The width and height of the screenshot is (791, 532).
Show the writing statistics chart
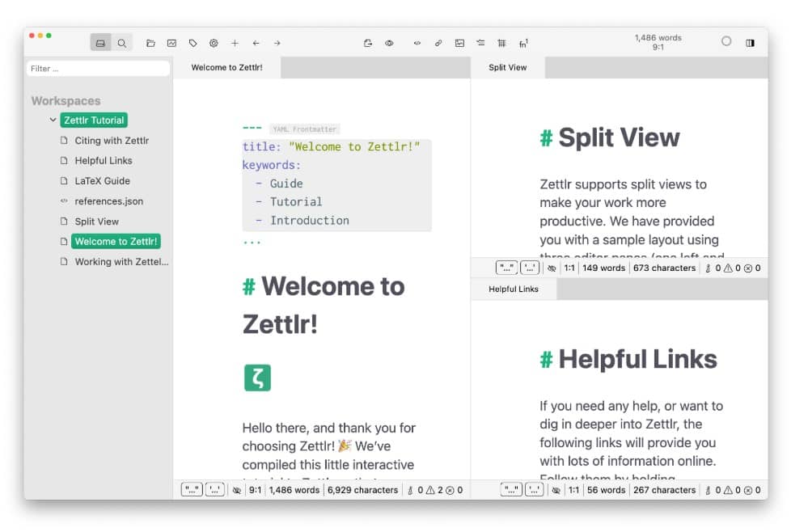click(171, 43)
